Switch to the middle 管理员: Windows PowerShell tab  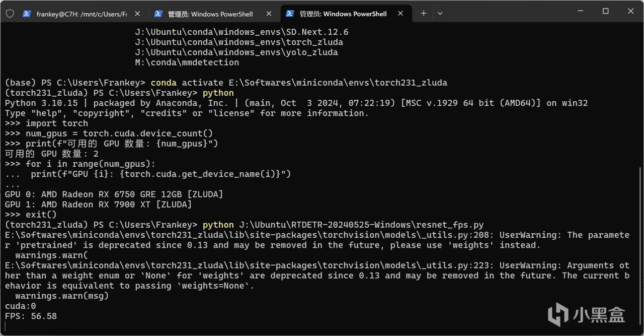(x=210, y=14)
